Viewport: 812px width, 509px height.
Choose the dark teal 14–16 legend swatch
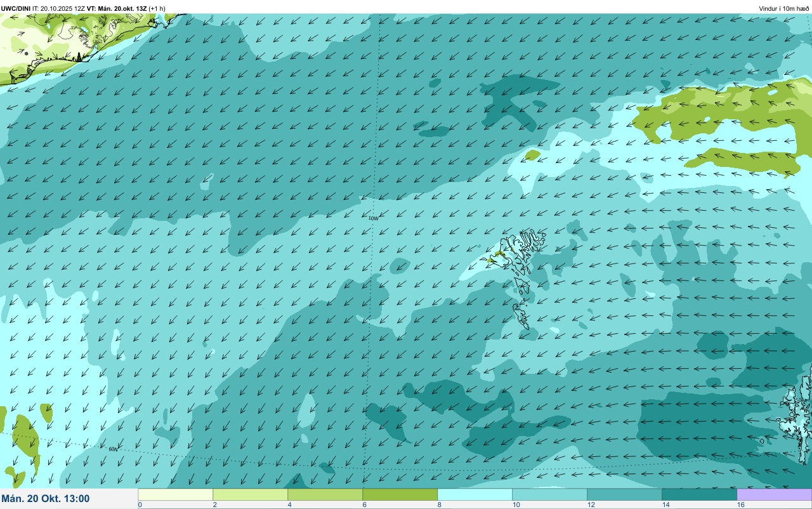click(x=700, y=494)
